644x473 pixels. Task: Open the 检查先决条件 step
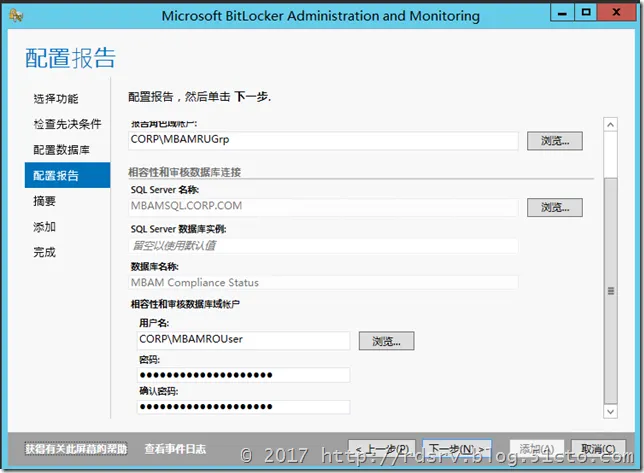[x=67, y=124]
